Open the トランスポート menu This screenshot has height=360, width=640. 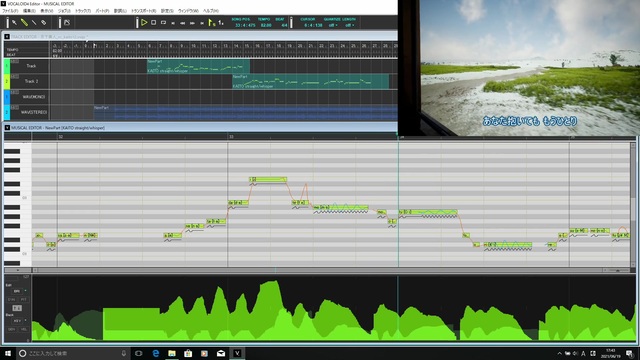click(x=143, y=11)
